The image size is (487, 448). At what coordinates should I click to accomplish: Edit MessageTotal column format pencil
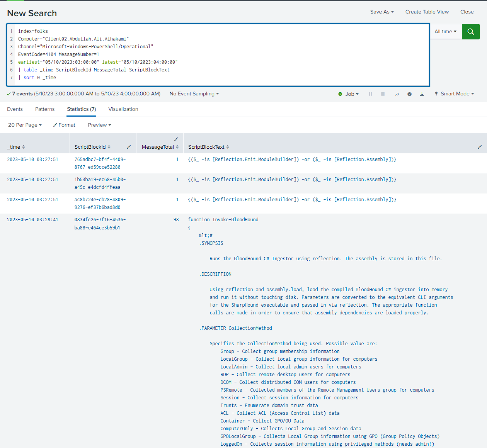pyautogui.click(x=176, y=139)
